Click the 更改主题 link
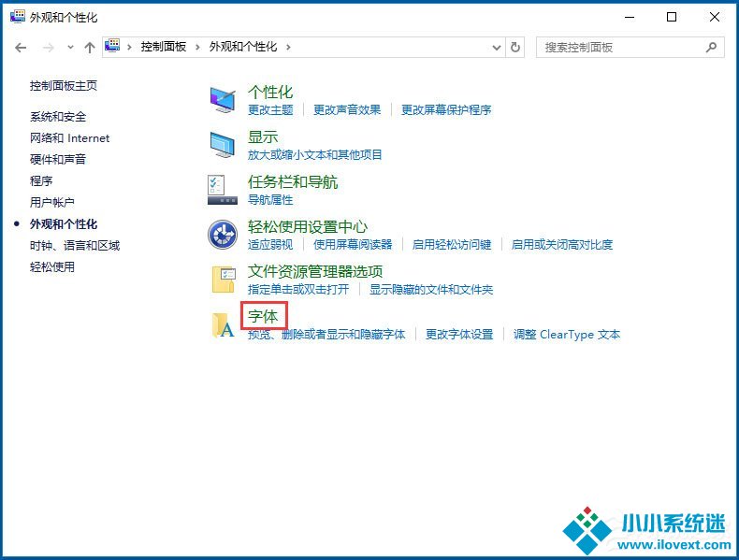739x560 pixels. 270,110
